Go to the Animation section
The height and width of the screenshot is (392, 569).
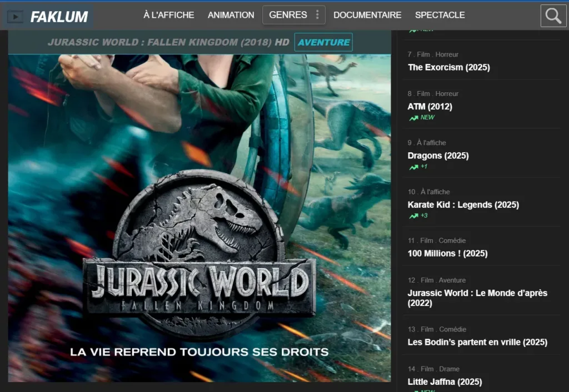click(231, 15)
